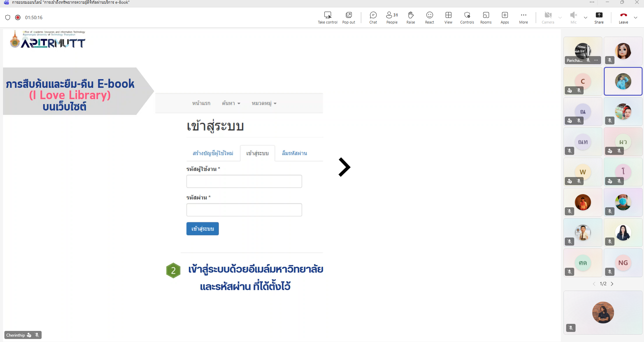Image resolution: width=644 pixels, height=342 pixels.
Task: Go to next participants page
Action: [612, 284]
